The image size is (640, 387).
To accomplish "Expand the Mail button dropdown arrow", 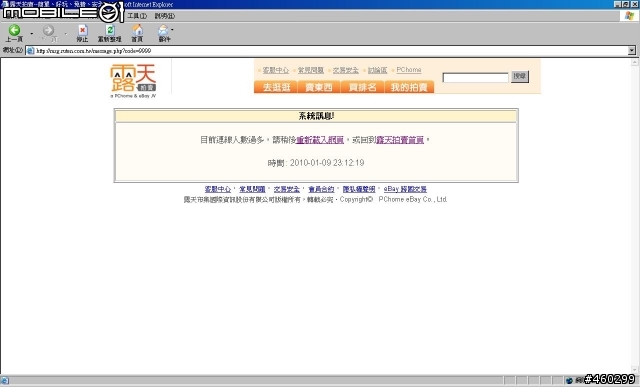I will pos(172,30).
